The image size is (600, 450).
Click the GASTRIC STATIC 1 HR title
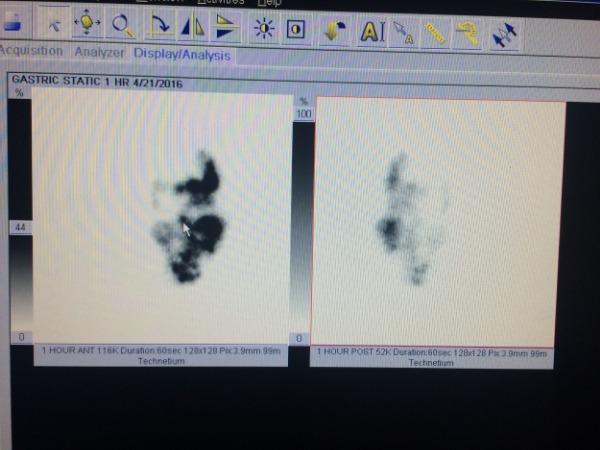[97, 81]
